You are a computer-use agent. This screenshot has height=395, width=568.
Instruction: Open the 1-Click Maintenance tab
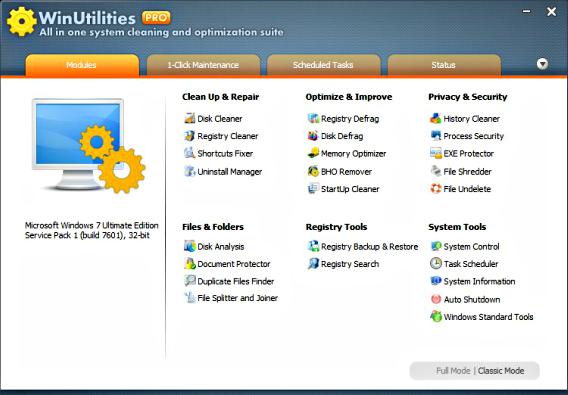[x=203, y=65]
